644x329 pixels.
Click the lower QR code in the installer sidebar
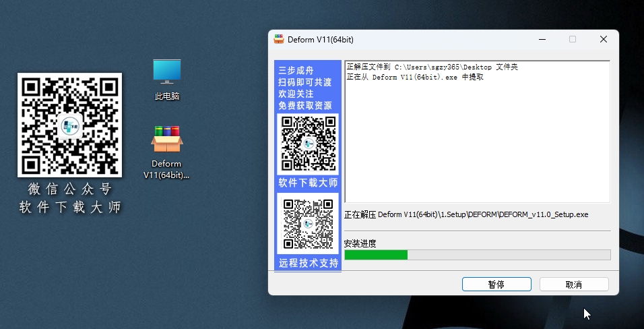(308, 223)
